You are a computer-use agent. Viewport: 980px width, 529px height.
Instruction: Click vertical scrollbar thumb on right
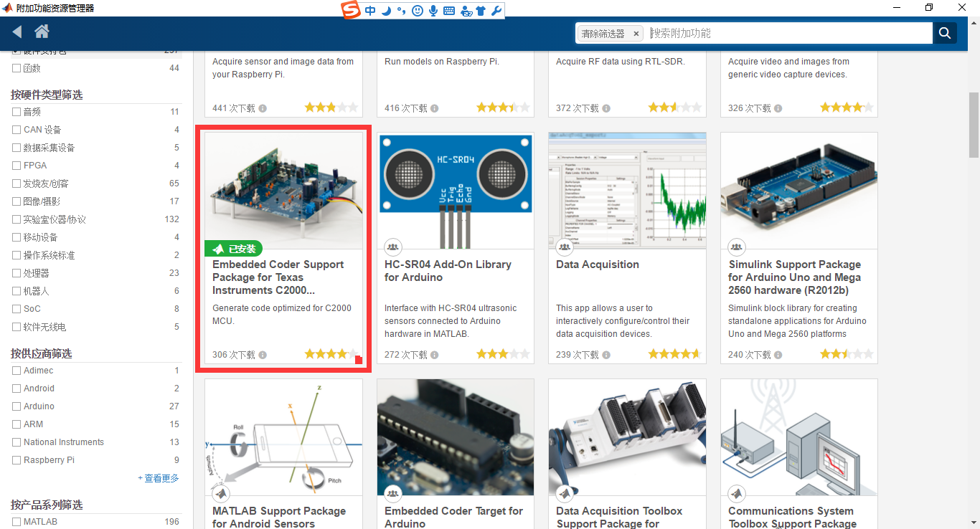point(974,125)
